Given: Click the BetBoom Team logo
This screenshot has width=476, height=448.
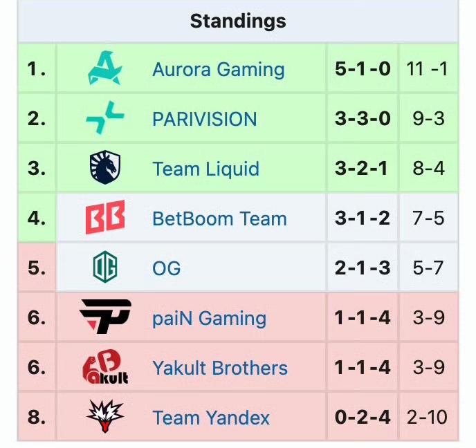Looking at the screenshot, I should (105, 218).
